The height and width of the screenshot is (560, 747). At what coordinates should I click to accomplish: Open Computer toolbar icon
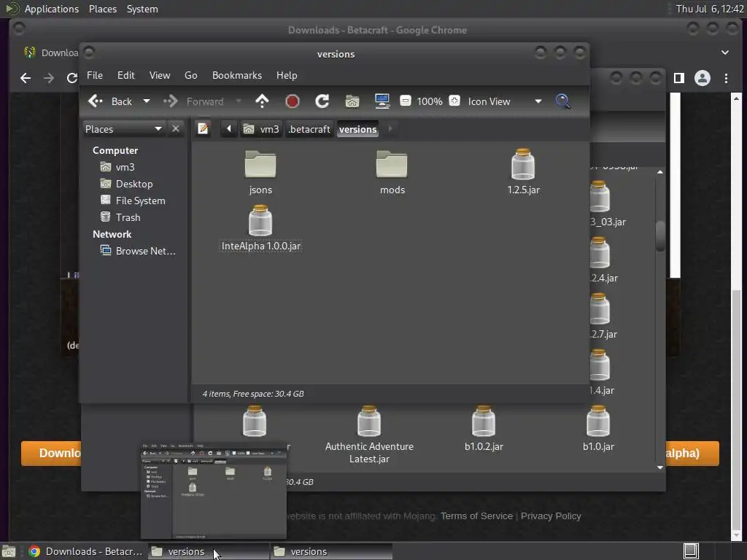click(x=382, y=101)
